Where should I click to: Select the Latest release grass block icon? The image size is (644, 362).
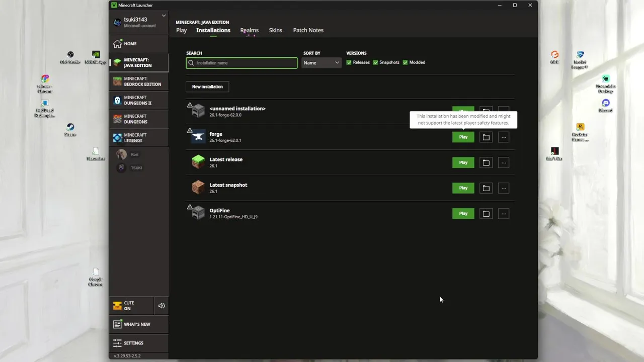(x=199, y=162)
